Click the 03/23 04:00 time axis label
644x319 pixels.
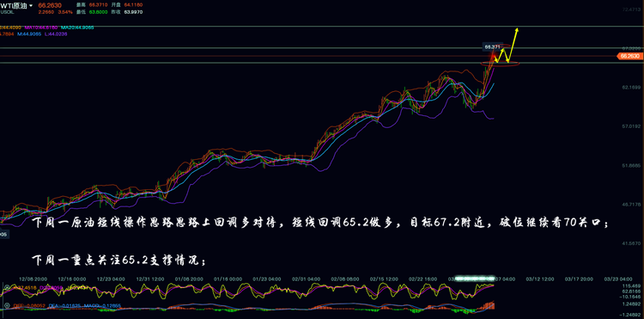point(618,279)
